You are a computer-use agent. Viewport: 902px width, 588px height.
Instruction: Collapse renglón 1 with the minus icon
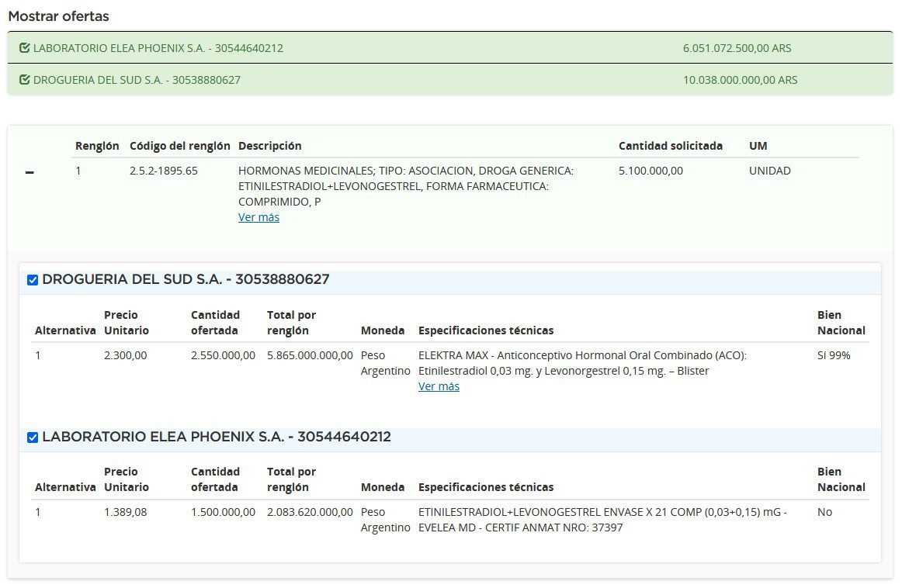pyautogui.click(x=29, y=173)
